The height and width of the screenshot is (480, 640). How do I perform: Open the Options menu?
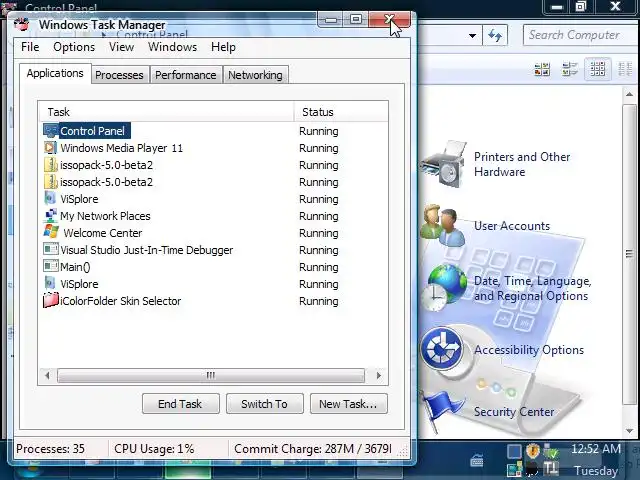tap(74, 47)
